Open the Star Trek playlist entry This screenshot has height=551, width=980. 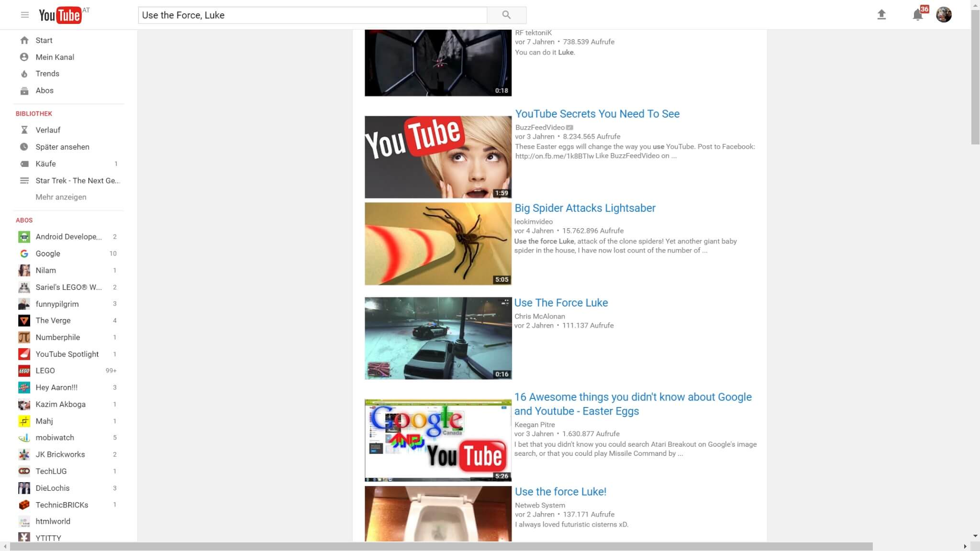[77, 180]
